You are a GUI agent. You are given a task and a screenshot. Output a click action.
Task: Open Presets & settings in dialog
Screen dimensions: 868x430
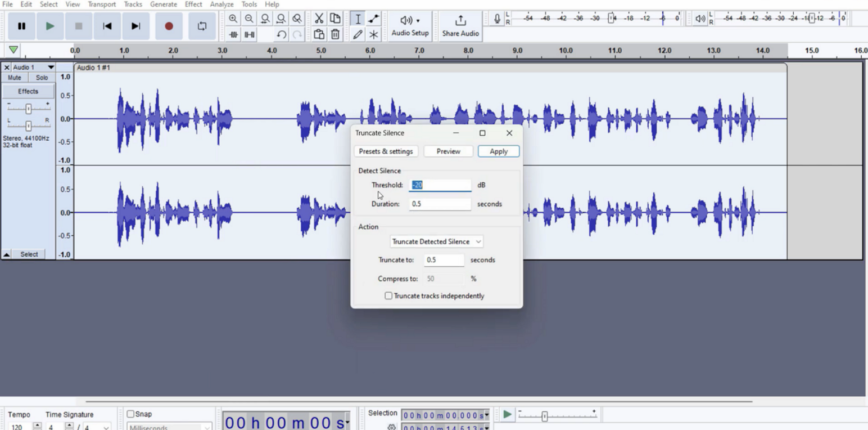(386, 151)
